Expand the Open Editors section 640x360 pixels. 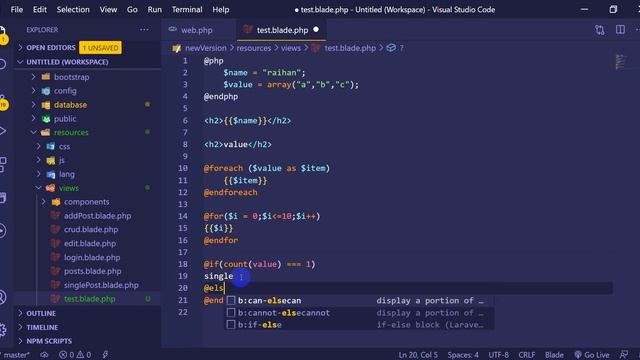pos(20,48)
